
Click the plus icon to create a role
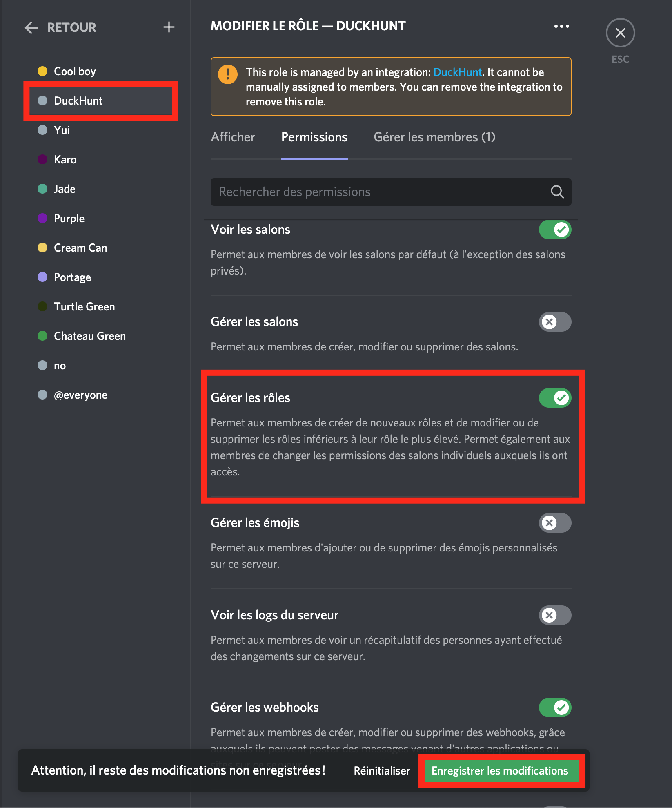(x=169, y=27)
